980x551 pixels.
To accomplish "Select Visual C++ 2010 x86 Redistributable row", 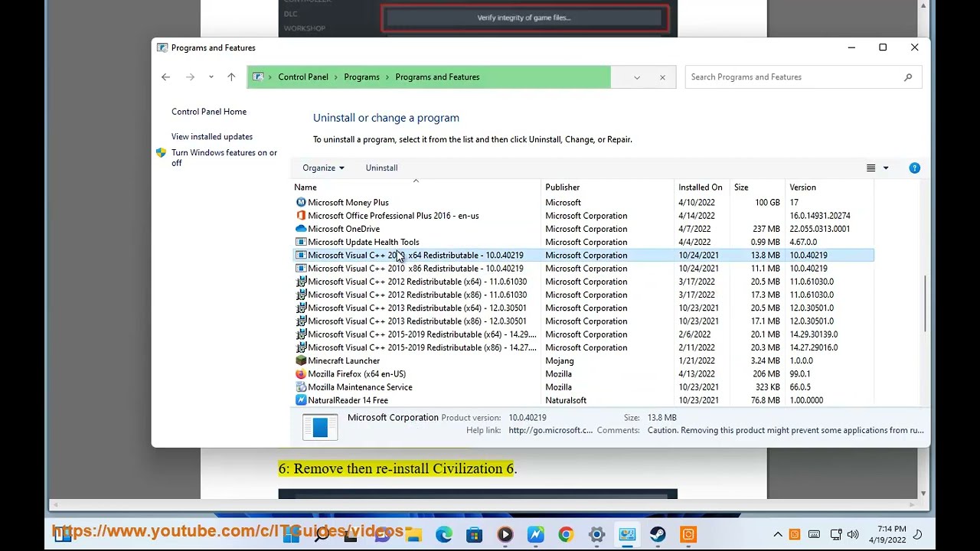I will click(x=583, y=269).
